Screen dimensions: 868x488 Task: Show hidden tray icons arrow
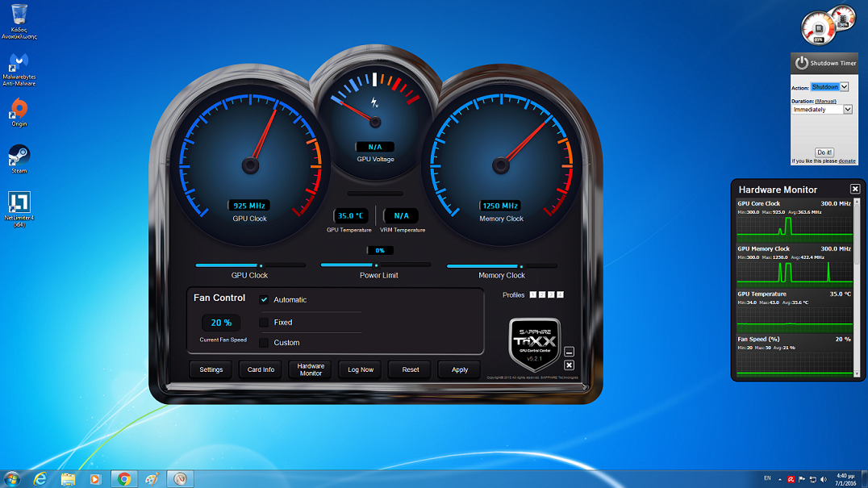tap(779, 479)
